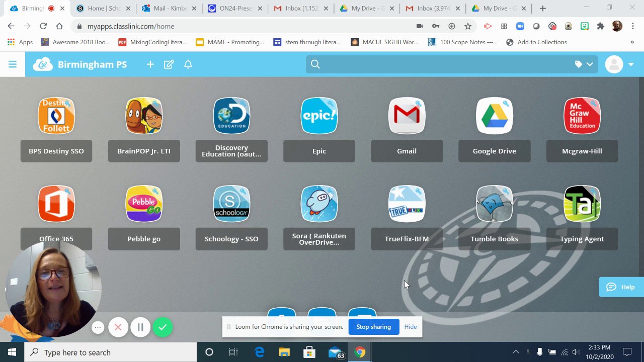Open the Windows Start menu
The height and width of the screenshot is (362, 644).
tap(12, 352)
